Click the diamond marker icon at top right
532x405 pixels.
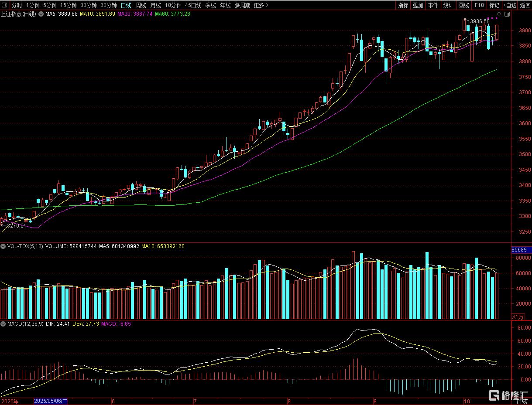499,14
